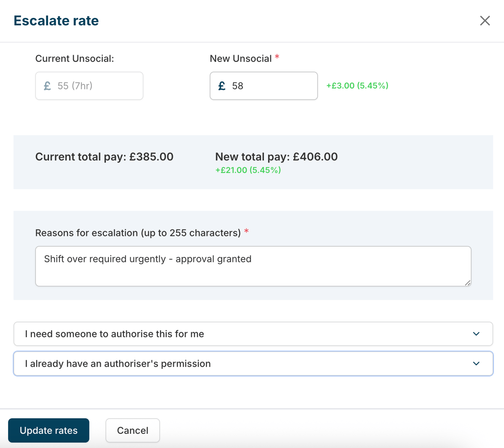Focus the New Unsocial rate input showing 58
The width and height of the screenshot is (504, 448).
[x=271, y=86]
